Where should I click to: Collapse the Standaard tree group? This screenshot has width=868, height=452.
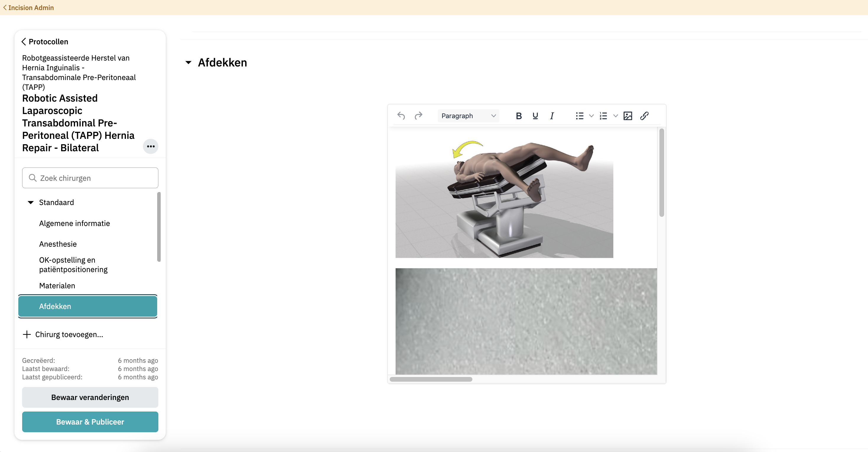tap(31, 202)
